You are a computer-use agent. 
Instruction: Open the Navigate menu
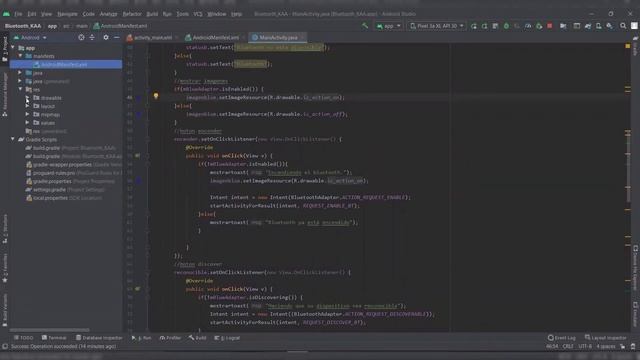pyautogui.click(x=67, y=14)
